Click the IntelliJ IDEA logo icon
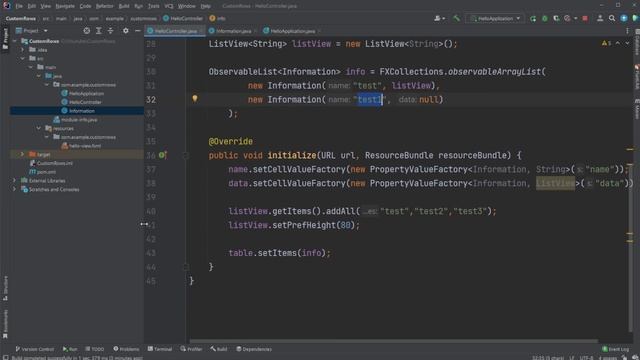The width and height of the screenshot is (640, 360). point(6,6)
